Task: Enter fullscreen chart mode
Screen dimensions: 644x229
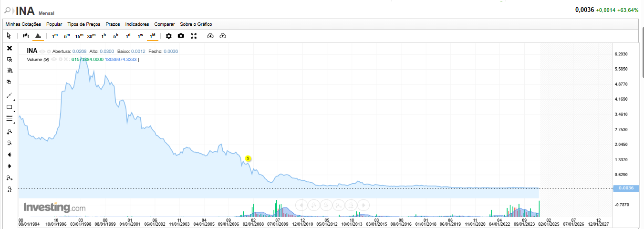Action: (x=194, y=36)
